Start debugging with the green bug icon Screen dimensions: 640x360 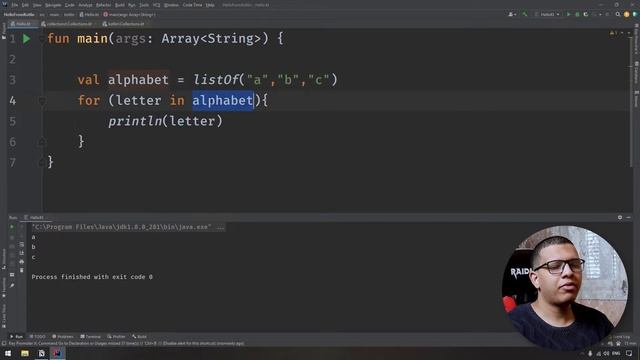577,14
